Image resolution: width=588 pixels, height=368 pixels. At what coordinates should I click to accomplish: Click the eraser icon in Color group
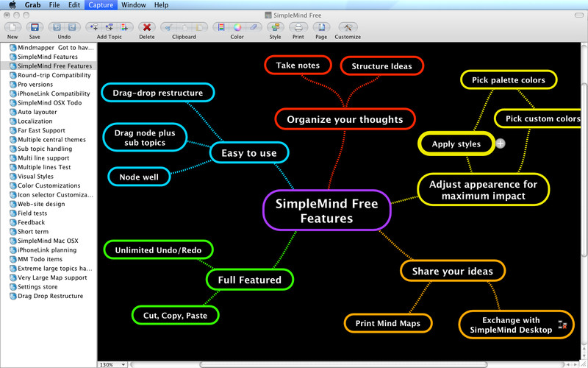(x=253, y=27)
